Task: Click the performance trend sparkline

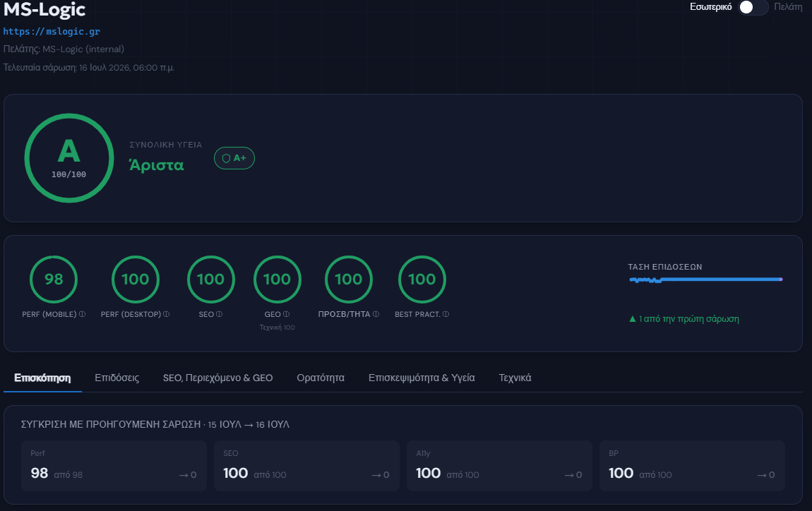Action: (705, 279)
